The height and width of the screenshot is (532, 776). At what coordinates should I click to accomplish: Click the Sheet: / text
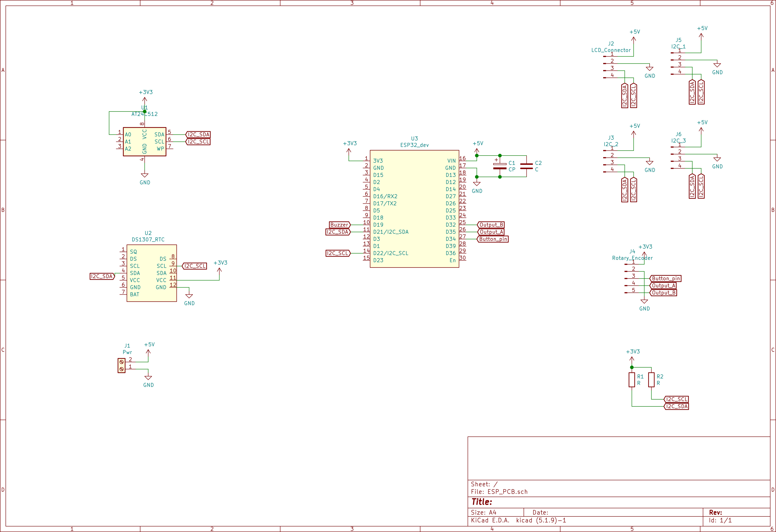[x=484, y=484]
